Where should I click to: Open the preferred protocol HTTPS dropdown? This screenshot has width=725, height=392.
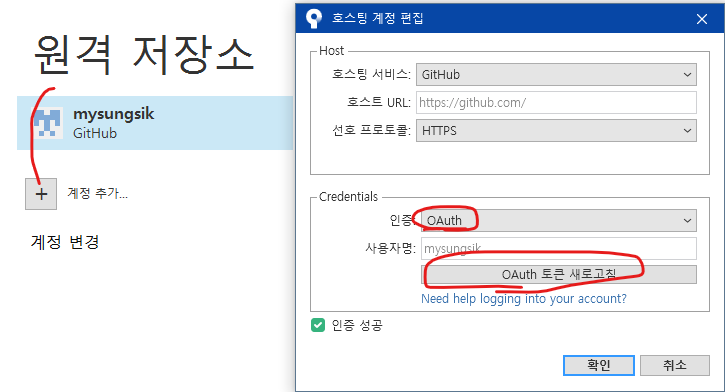[556, 131]
